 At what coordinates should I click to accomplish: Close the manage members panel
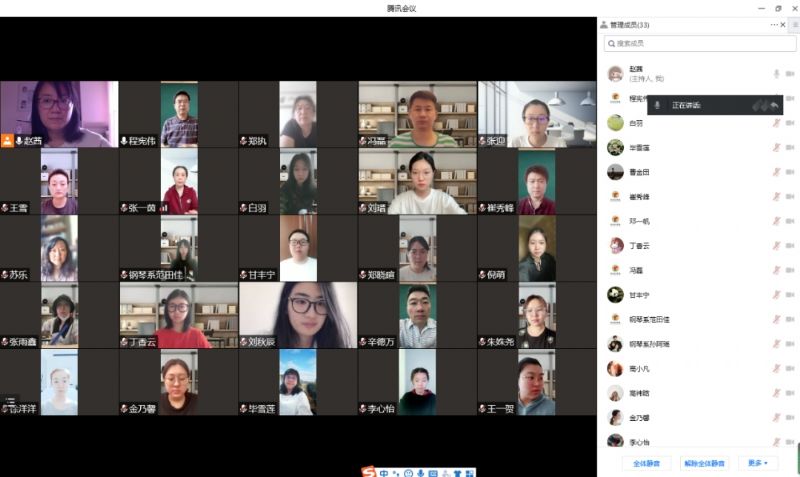click(785, 25)
